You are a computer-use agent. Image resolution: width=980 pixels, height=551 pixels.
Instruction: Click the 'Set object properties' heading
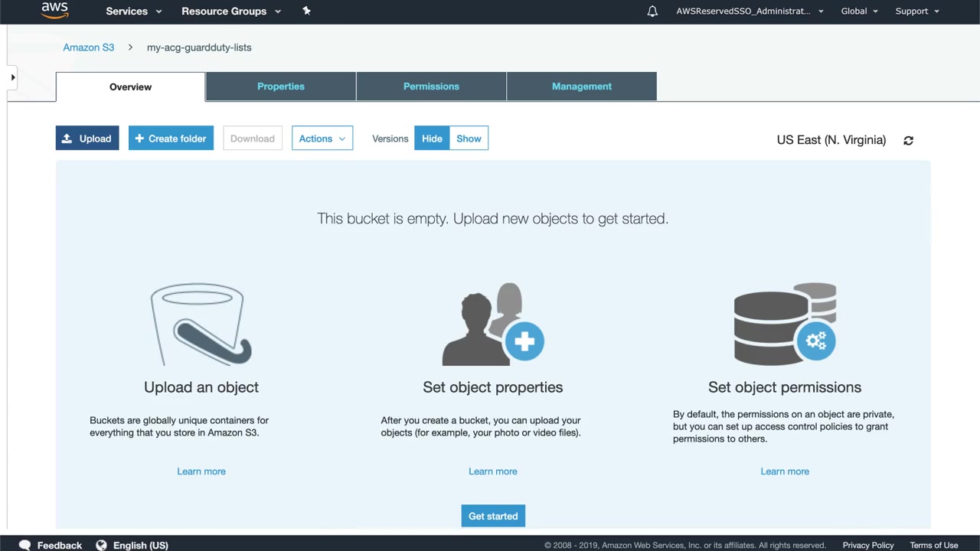tap(493, 387)
